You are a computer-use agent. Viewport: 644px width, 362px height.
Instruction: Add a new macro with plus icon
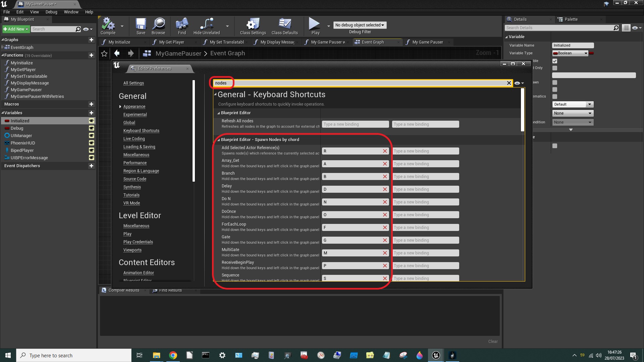[91, 104]
